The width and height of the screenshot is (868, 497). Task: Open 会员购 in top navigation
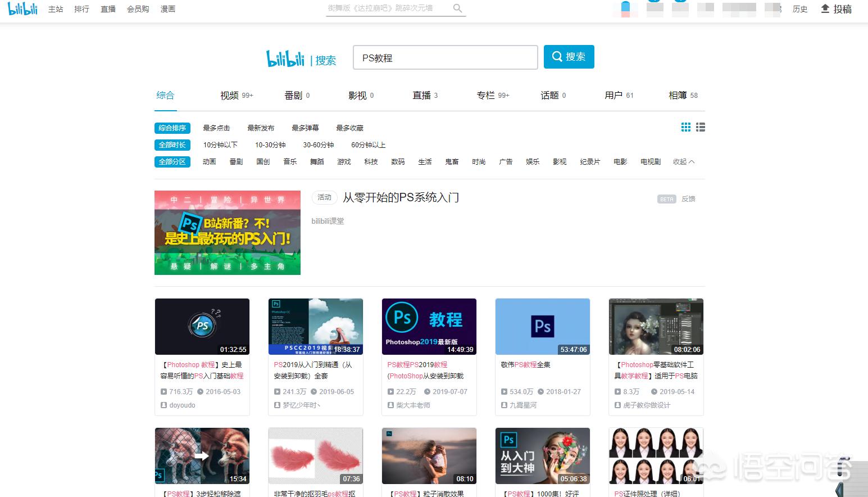pos(138,9)
